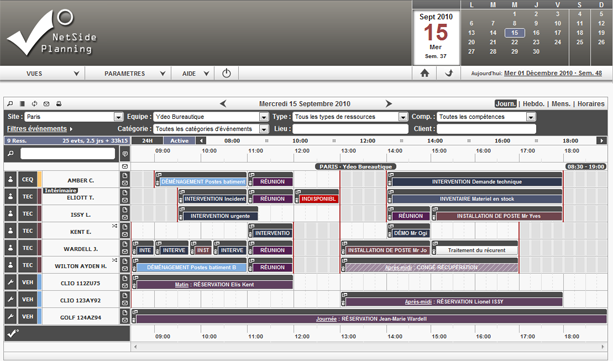The image size is (613, 361).
Task: Click the checkmark icon in the bottom-left dark bar
Action: pos(13,333)
